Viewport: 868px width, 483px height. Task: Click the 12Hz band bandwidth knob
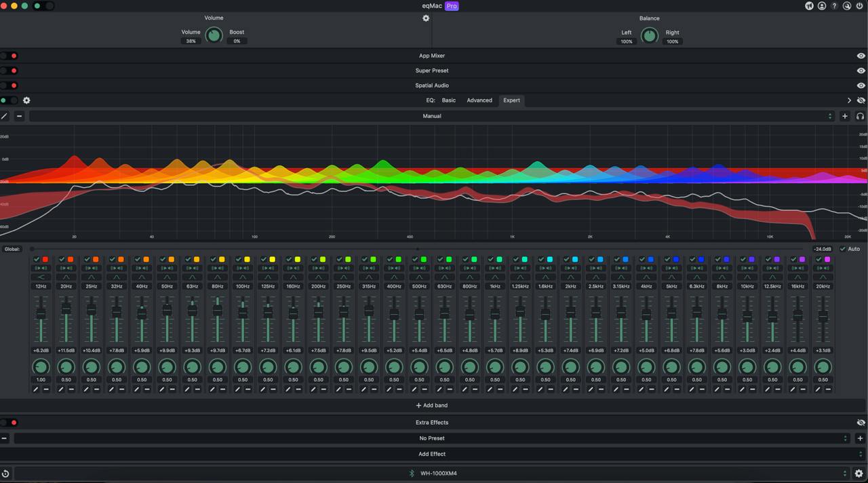(41, 367)
